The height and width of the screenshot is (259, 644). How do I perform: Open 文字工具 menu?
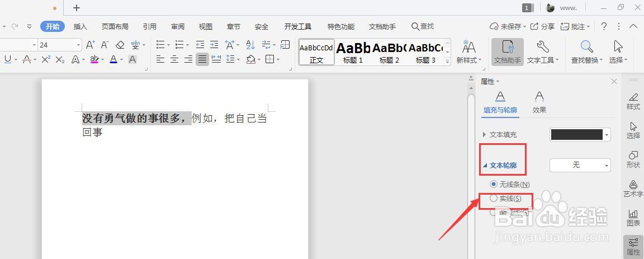click(543, 52)
